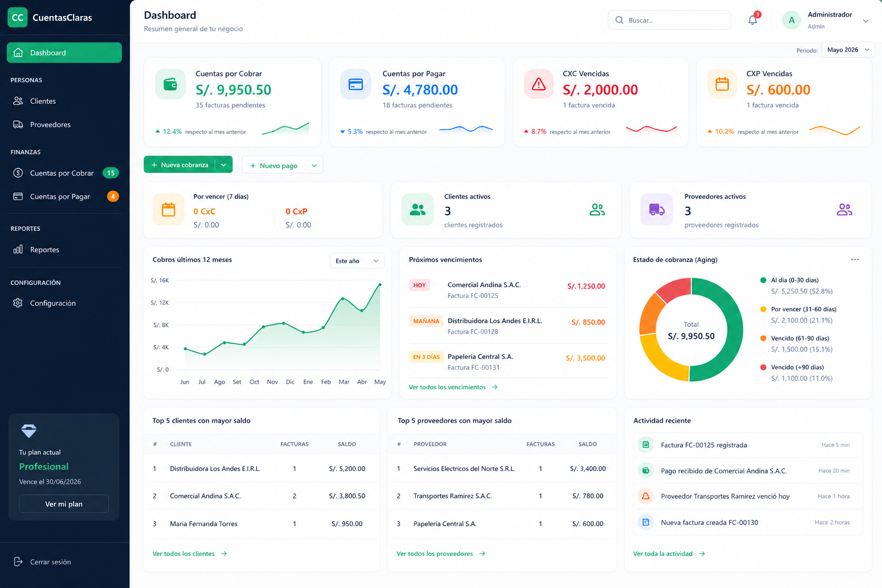Click the orange calendar icon in CXP Vencidas
Screen dimensions: 882x588
click(x=722, y=84)
